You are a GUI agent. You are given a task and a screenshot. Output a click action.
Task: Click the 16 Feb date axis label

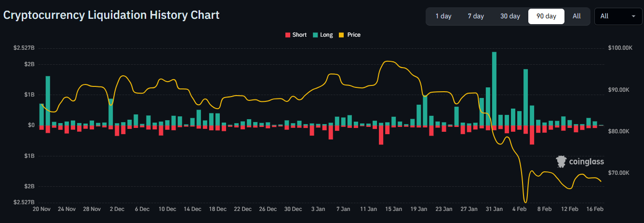pyautogui.click(x=595, y=209)
